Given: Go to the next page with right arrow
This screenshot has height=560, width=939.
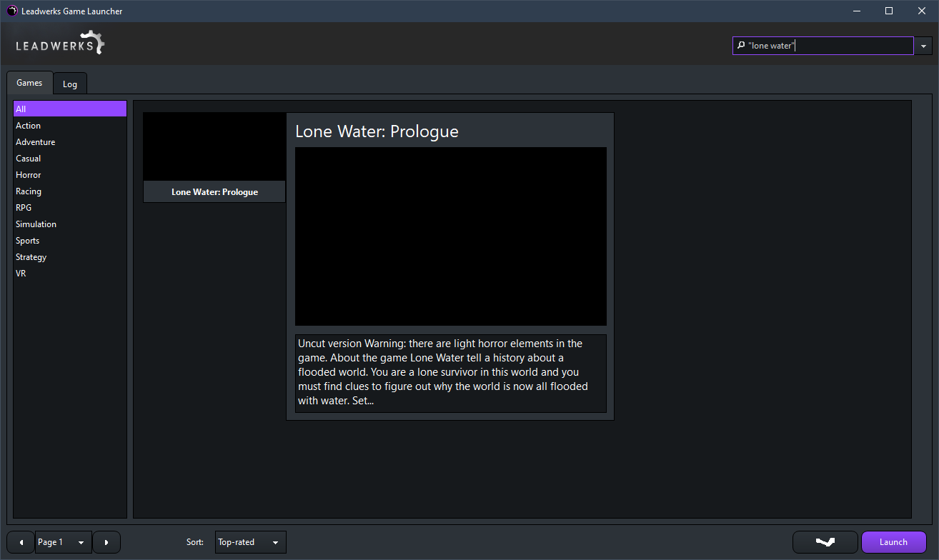Looking at the screenshot, I should 106,542.
